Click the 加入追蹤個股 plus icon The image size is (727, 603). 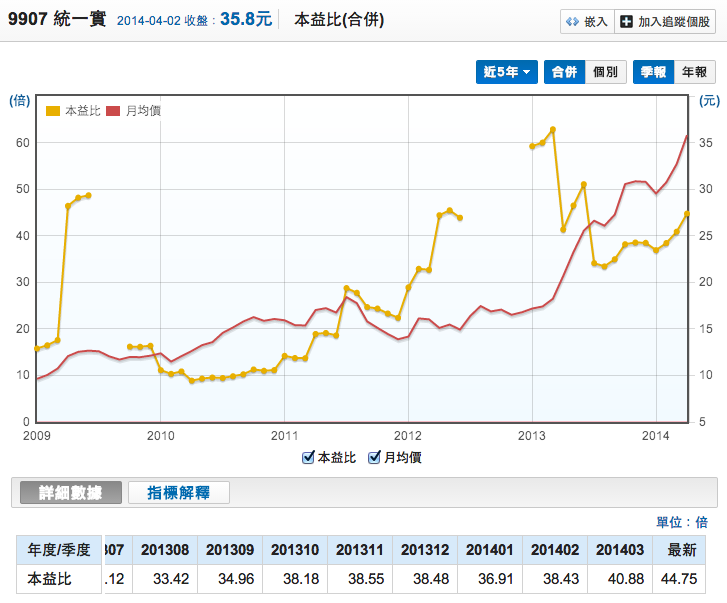(626, 21)
